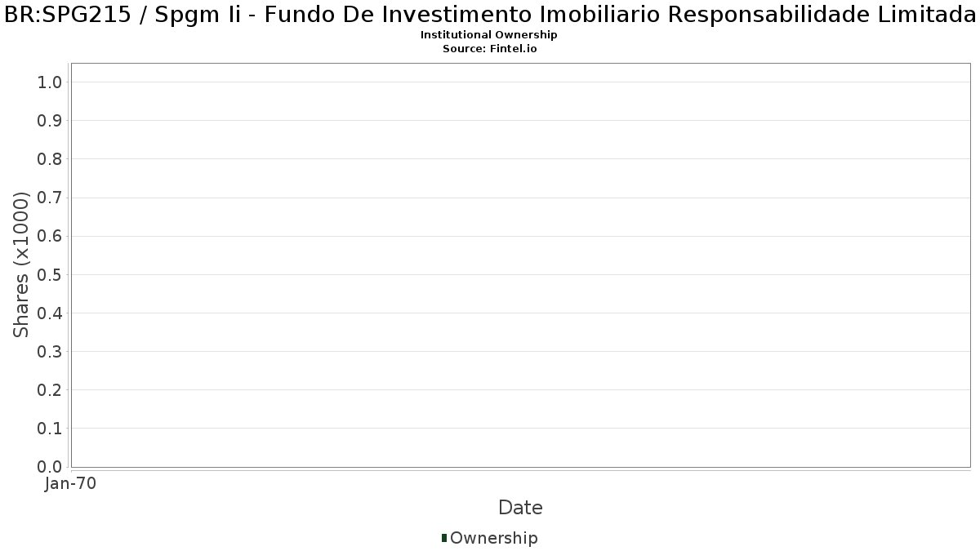Click the 0.5 y-axis tick label
Screen dimensions: 980x551
click(50, 274)
